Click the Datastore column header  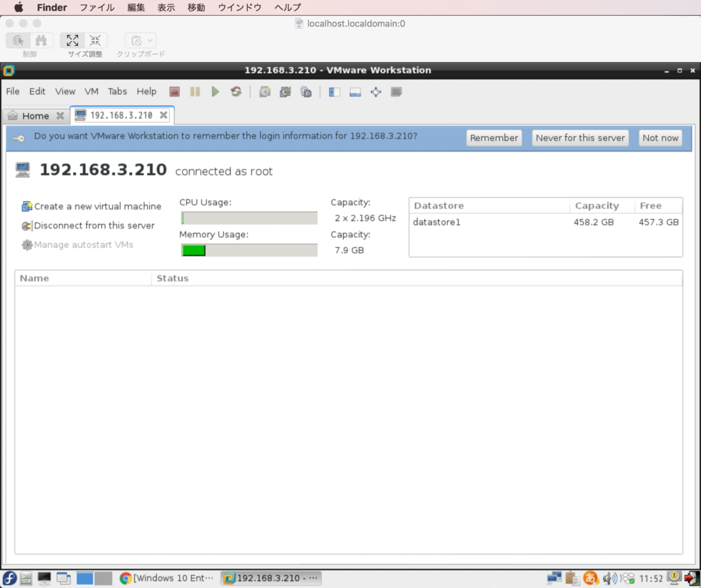[489, 205]
